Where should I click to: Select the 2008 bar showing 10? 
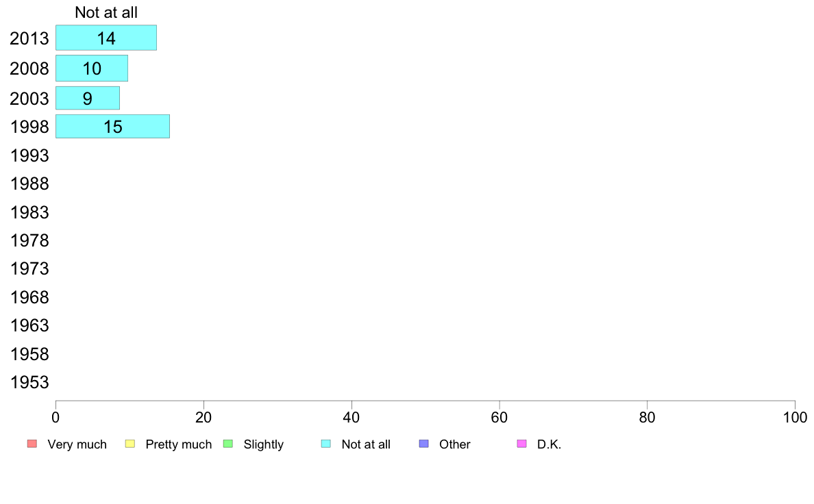[x=92, y=68]
